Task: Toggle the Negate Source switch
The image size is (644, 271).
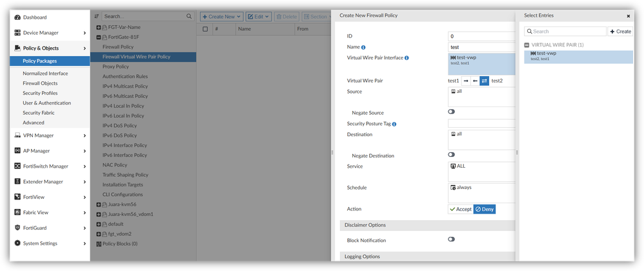Action: point(451,112)
